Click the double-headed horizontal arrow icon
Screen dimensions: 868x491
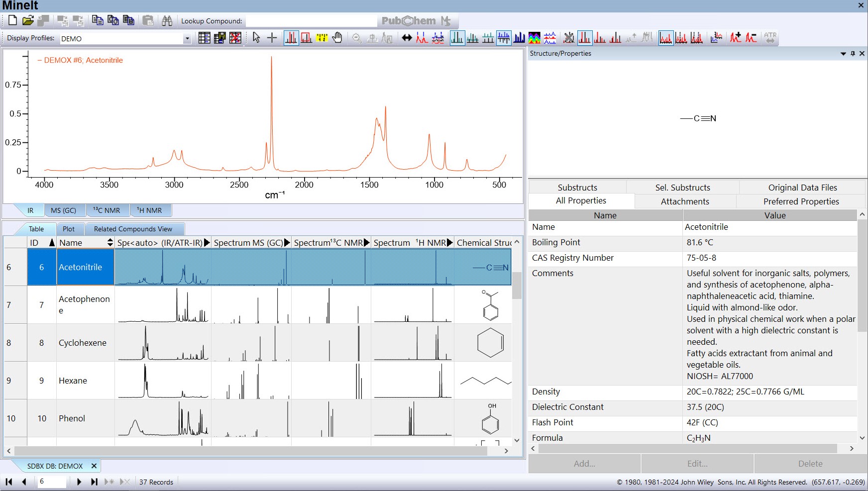(x=407, y=38)
